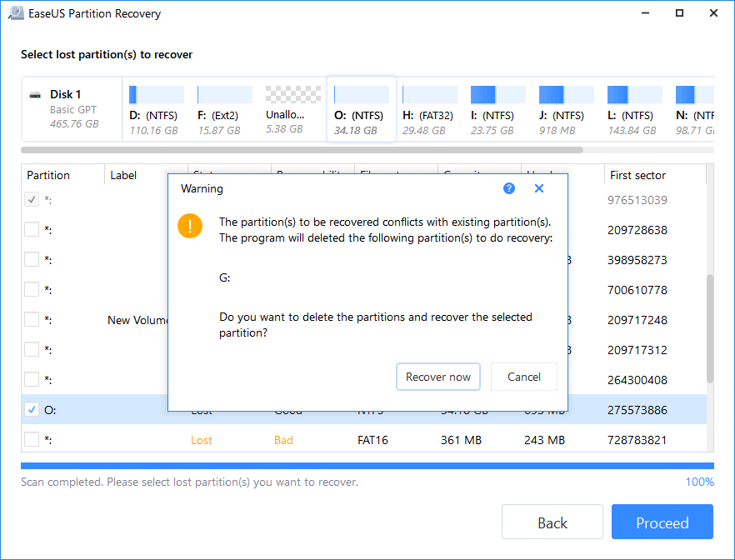This screenshot has width=735, height=560.
Task: Click the help question mark in Warning dialog
Action: [508, 188]
